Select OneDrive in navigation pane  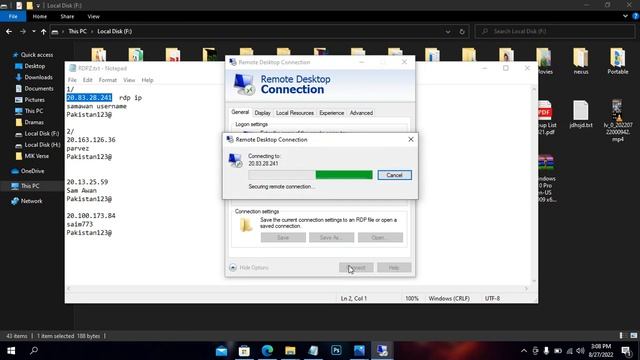(x=28, y=171)
